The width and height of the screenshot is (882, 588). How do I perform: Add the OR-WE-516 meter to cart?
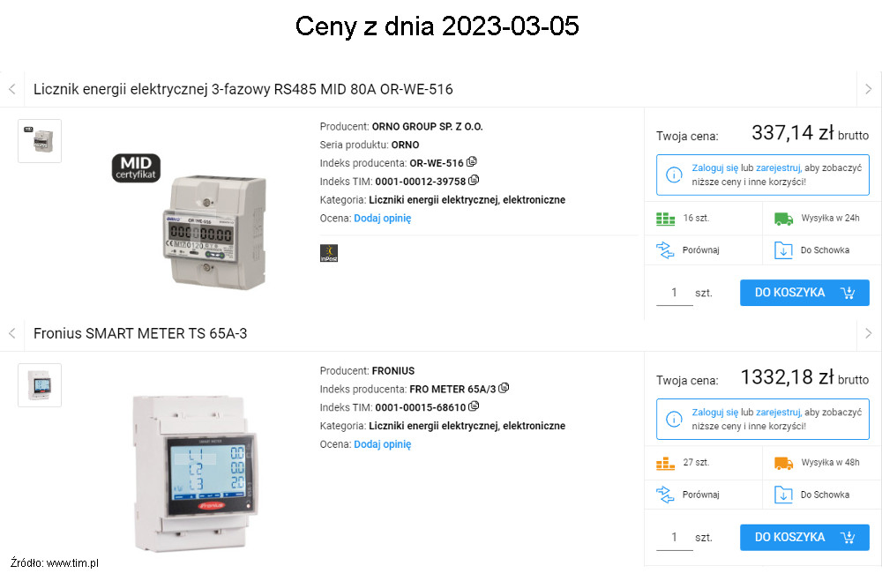[x=804, y=293]
